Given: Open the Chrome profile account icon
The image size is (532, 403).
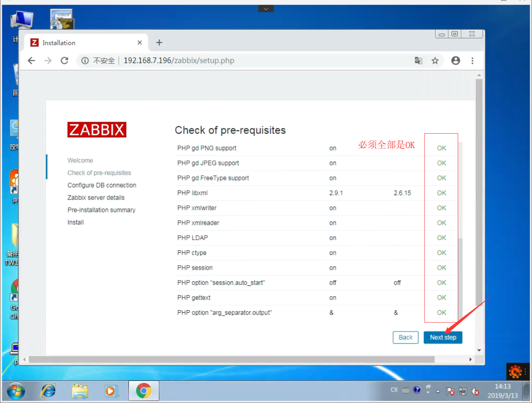Looking at the screenshot, I should (x=456, y=61).
